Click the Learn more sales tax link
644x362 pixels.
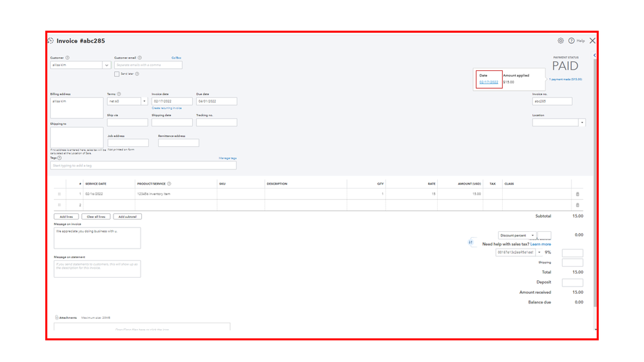(540, 244)
